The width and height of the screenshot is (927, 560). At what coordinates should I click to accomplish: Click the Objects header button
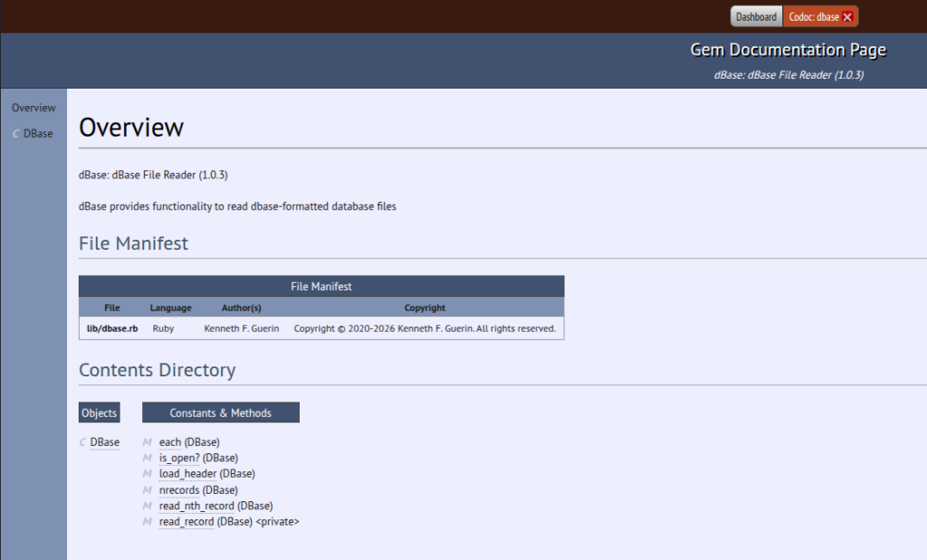click(x=99, y=413)
